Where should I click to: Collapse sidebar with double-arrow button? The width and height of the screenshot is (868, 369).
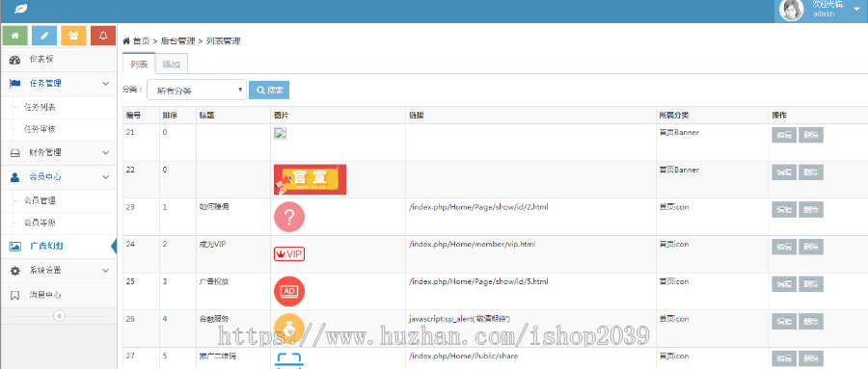click(59, 316)
